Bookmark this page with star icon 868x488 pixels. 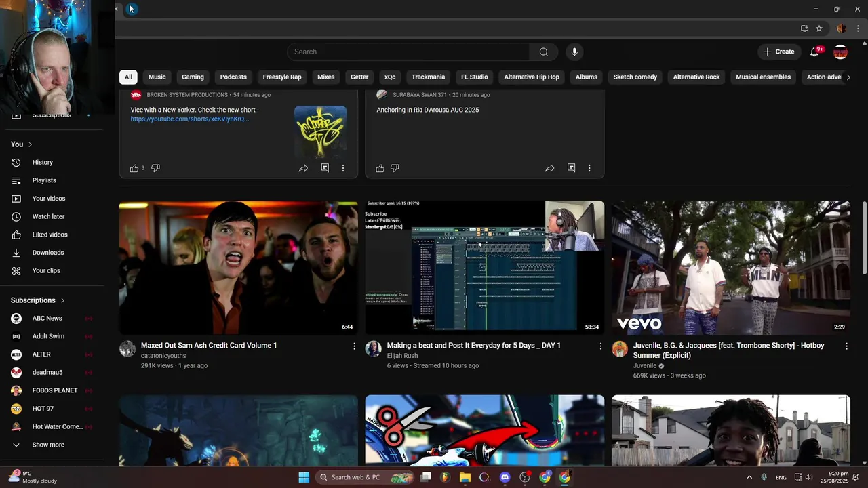[x=819, y=28]
